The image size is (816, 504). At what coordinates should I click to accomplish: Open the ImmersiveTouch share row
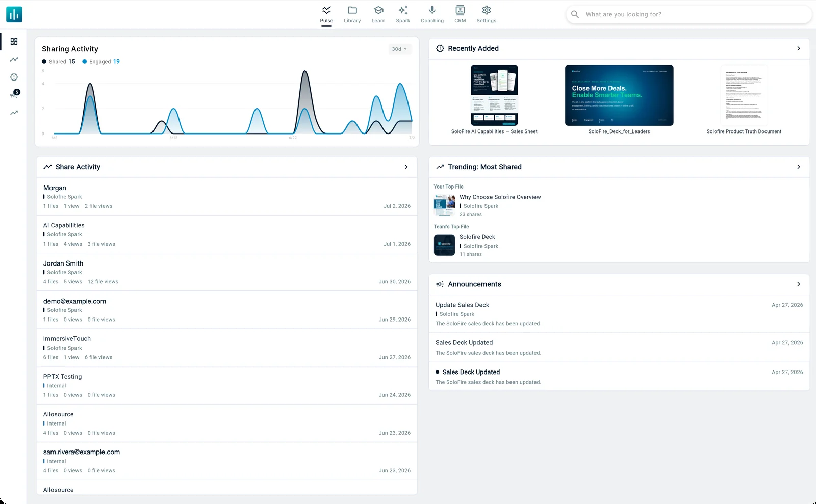click(x=227, y=348)
